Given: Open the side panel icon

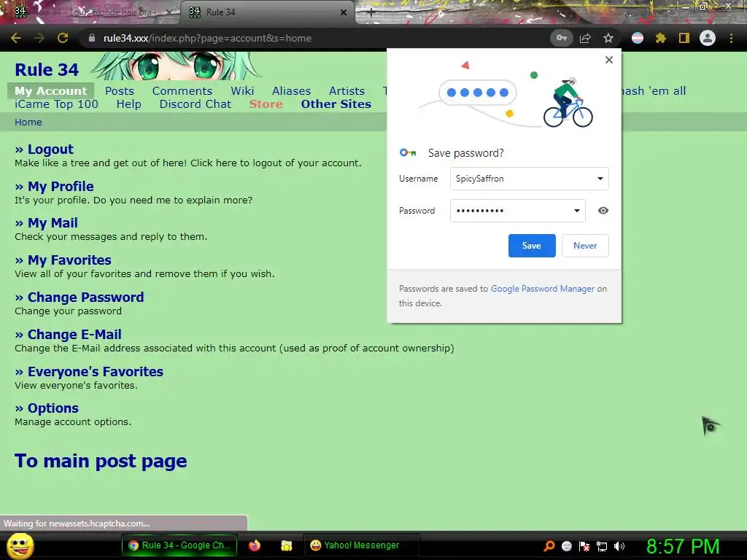Looking at the screenshot, I should pyautogui.click(x=684, y=38).
